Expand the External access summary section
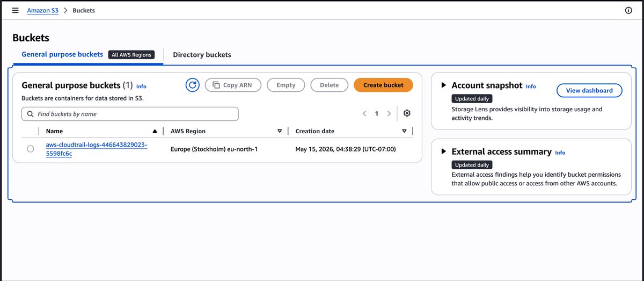 (x=443, y=152)
